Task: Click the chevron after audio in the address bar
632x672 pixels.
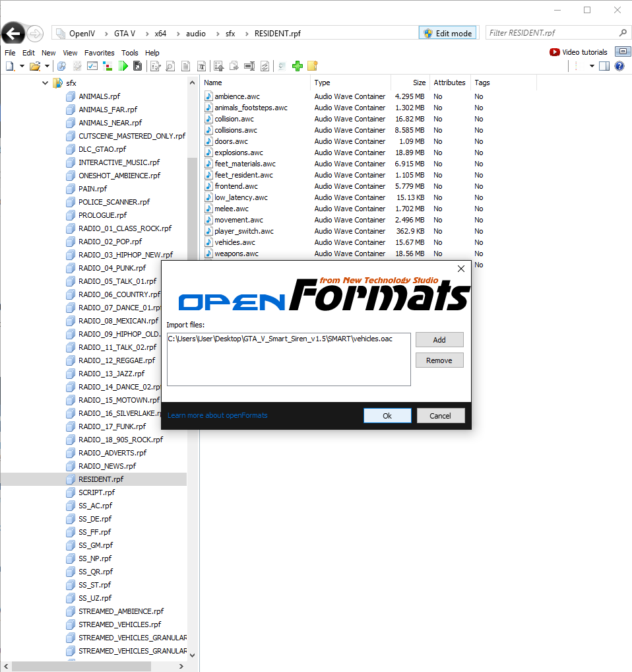Action: pyautogui.click(x=218, y=34)
